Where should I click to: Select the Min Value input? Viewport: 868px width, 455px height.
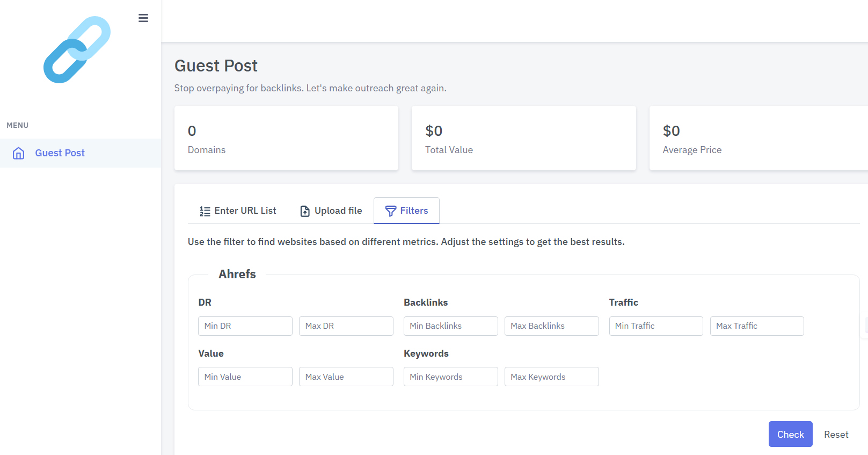[x=245, y=377]
